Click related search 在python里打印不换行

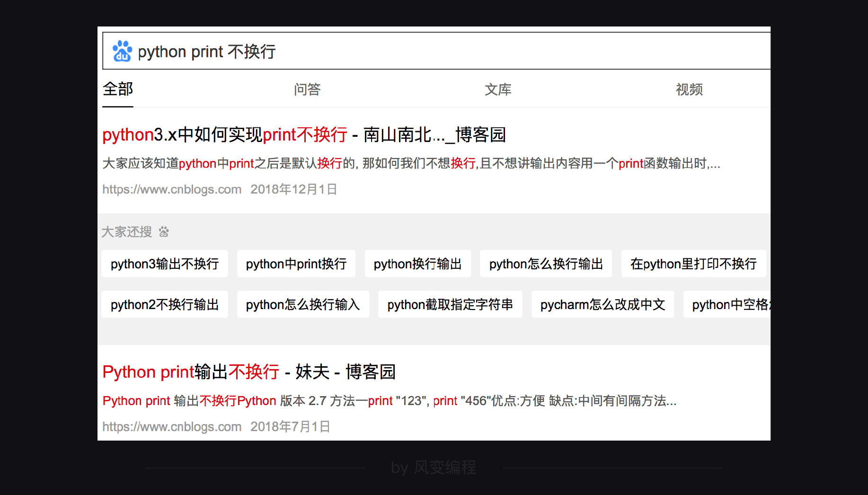(693, 264)
